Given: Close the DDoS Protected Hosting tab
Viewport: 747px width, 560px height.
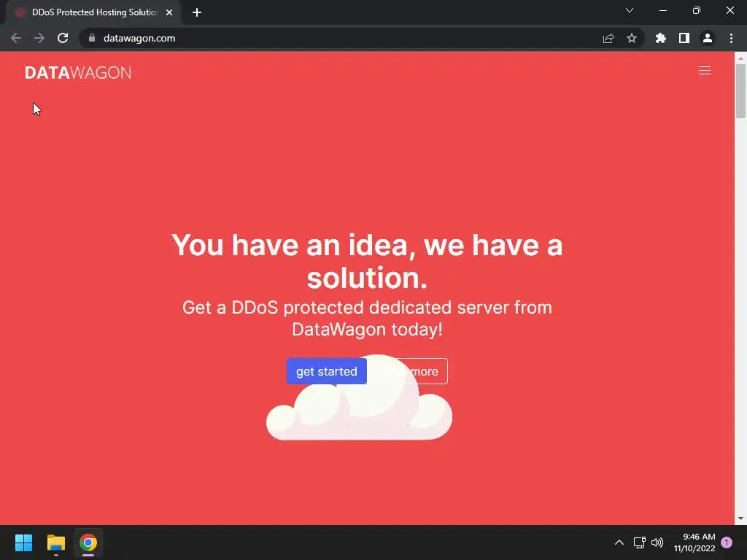Looking at the screenshot, I should pos(169,12).
